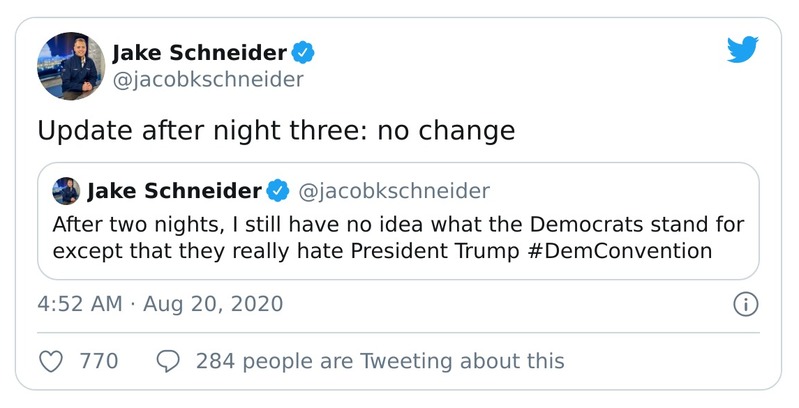Click Jake Schneider name in quoted tweet
This screenshot has width=799, height=408.
pyautogui.click(x=175, y=190)
